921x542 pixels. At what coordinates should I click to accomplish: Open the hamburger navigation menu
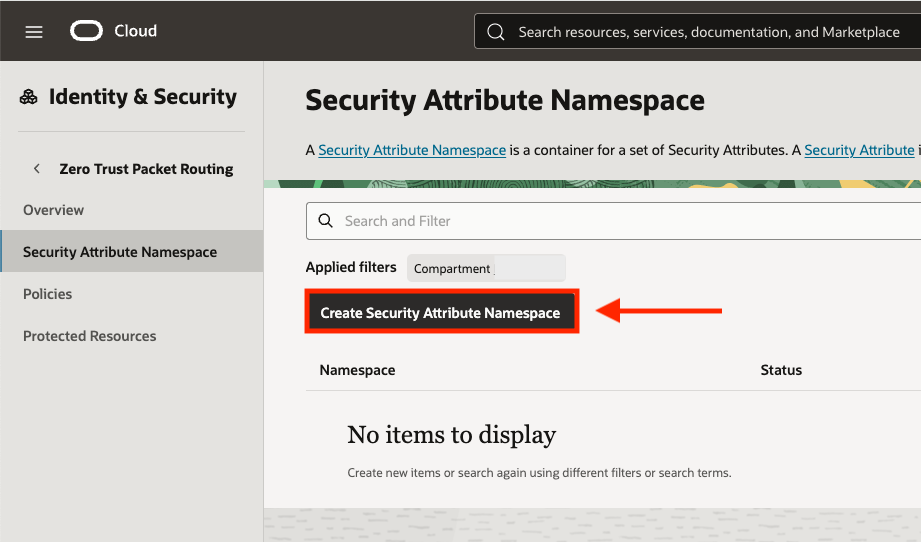point(34,32)
